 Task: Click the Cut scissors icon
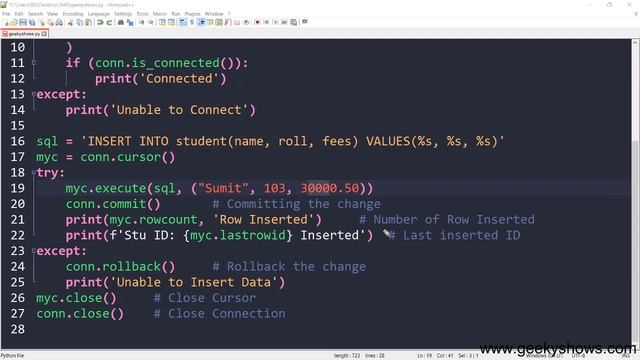(70, 22)
